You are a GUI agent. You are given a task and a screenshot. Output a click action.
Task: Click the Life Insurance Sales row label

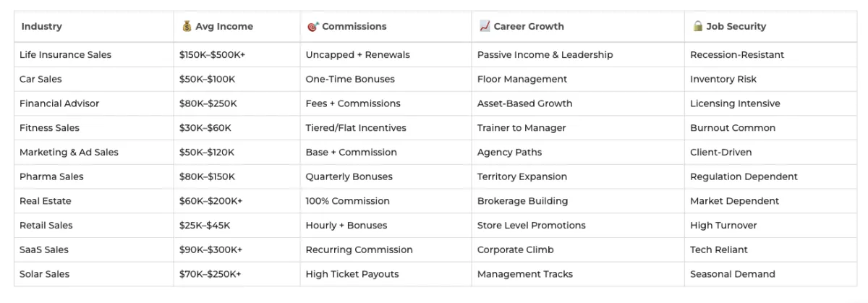pyautogui.click(x=65, y=55)
